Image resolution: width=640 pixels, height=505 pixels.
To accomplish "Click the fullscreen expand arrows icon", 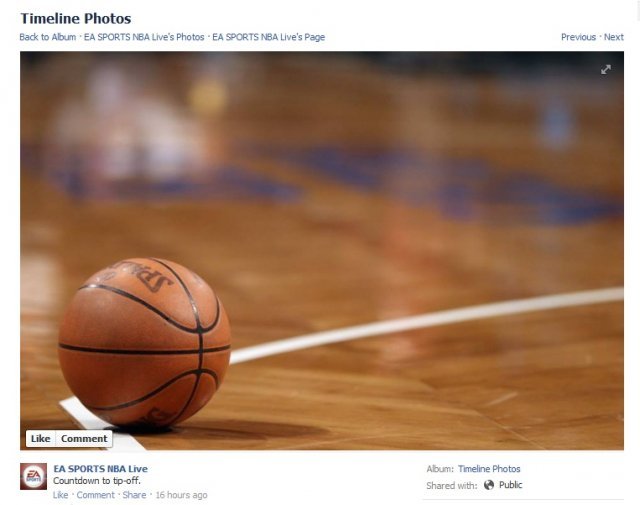I will pyautogui.click(x=606, y=70).
